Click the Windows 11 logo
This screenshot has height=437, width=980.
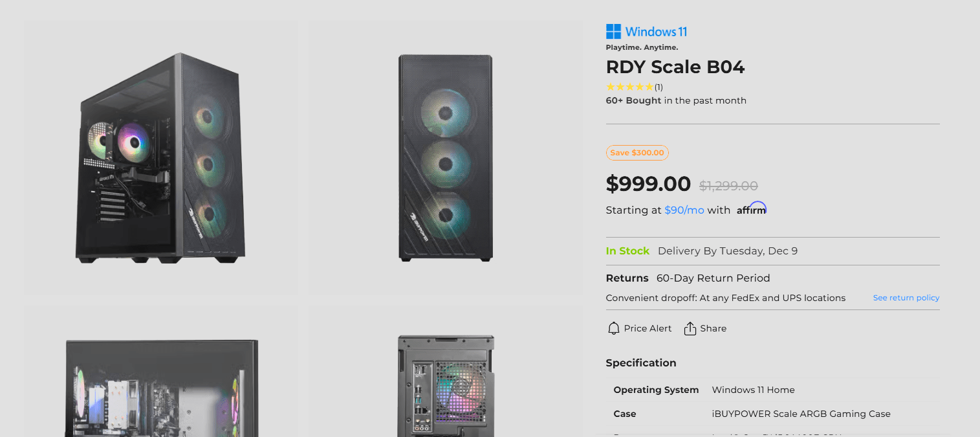[x=646, y=32]
